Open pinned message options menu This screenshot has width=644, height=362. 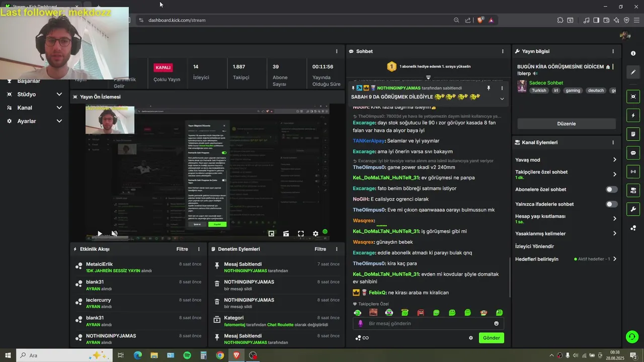[x=502, y=88]
